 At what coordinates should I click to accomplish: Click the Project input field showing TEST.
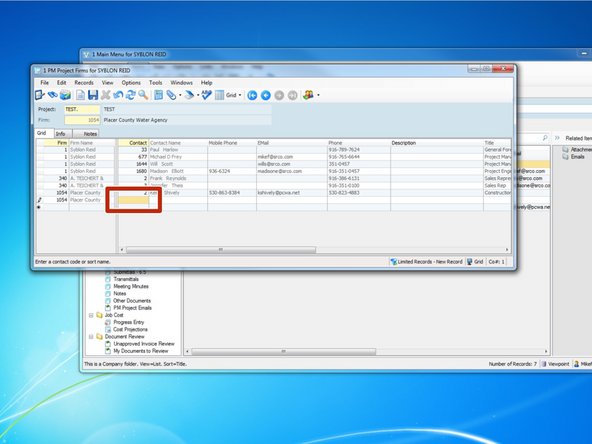(82, 109)
